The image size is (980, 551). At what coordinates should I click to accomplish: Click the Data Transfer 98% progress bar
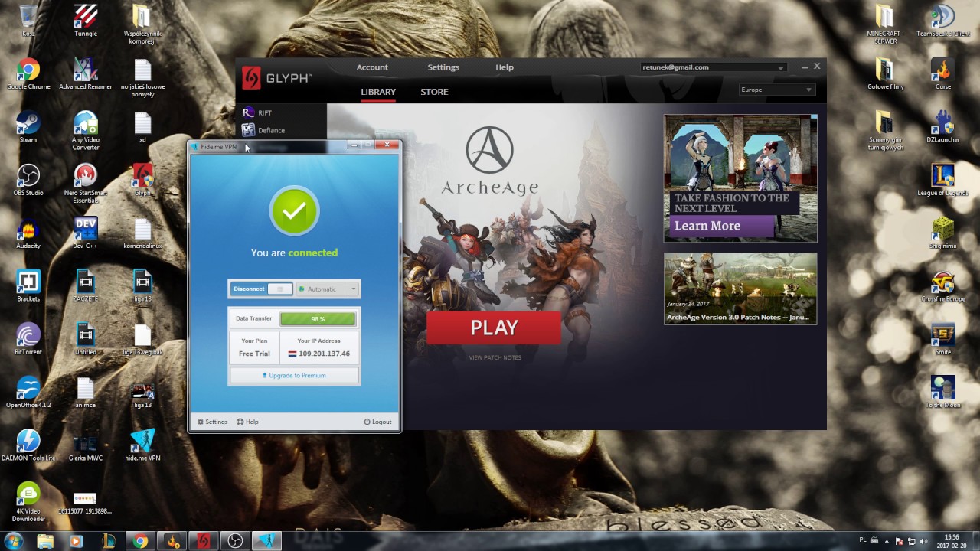point(318,318)
